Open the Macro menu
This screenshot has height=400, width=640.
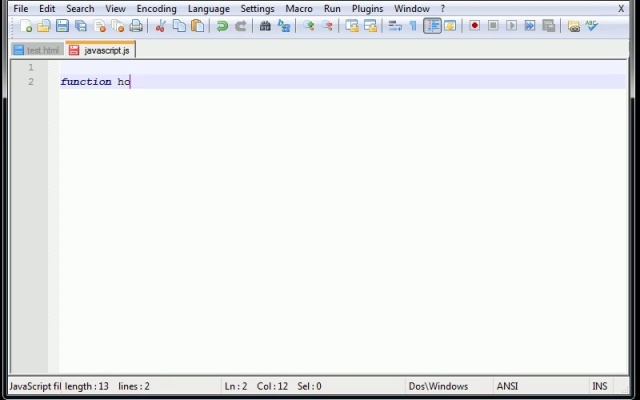click(x=299, y=9)
